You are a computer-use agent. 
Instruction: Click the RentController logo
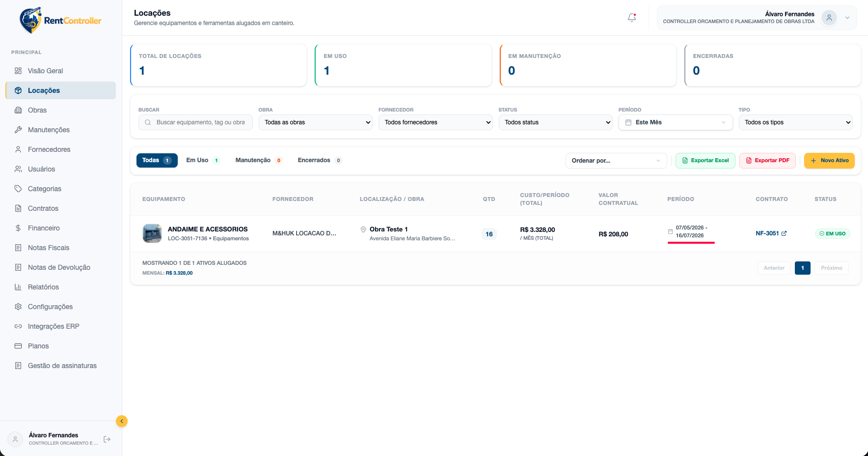(60, 20)
